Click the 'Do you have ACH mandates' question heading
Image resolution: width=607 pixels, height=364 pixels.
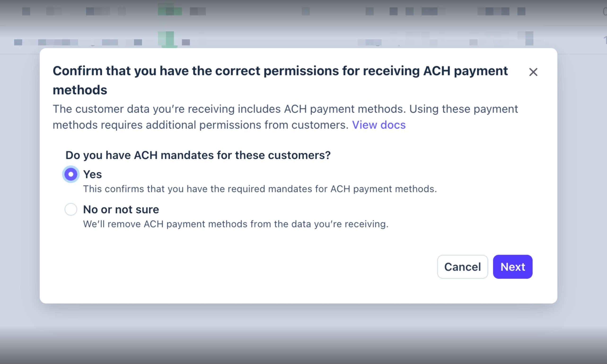[x=198, y=155]
